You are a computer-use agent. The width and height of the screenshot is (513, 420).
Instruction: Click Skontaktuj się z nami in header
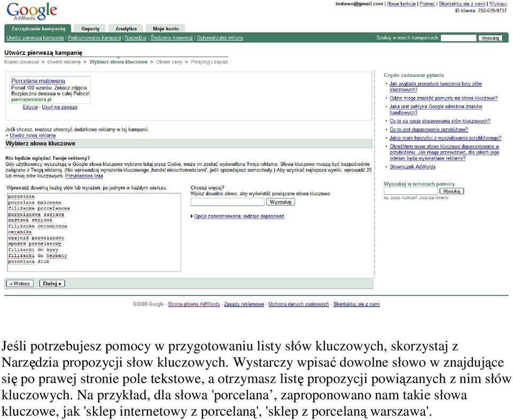tap(462, 4)
